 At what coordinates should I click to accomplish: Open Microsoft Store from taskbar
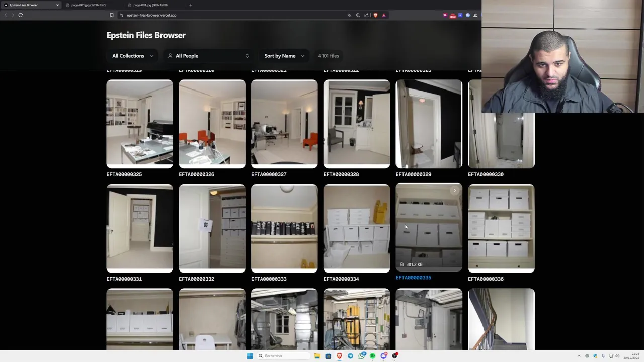(328, 356)
